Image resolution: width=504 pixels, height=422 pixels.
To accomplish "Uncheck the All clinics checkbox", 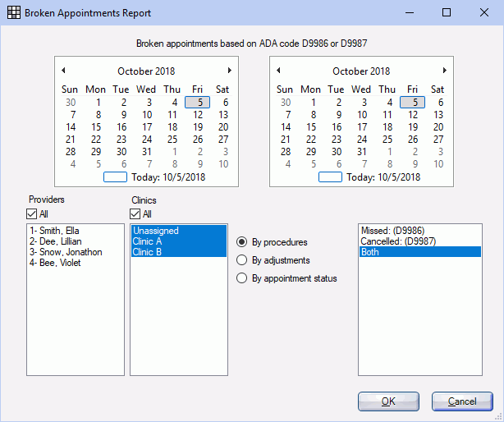I will pyautogui.click(x=136, y=214).
